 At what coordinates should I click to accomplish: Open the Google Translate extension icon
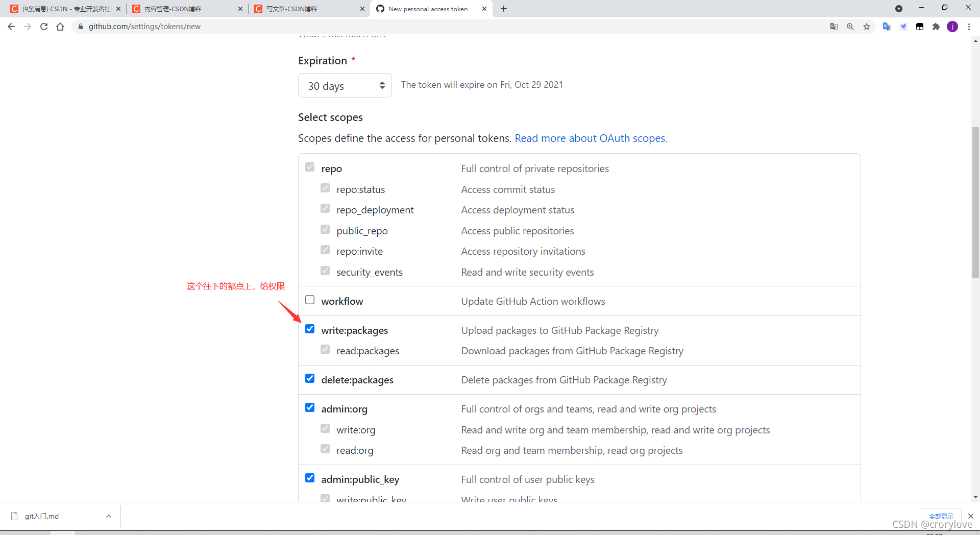tap(887, 27)
